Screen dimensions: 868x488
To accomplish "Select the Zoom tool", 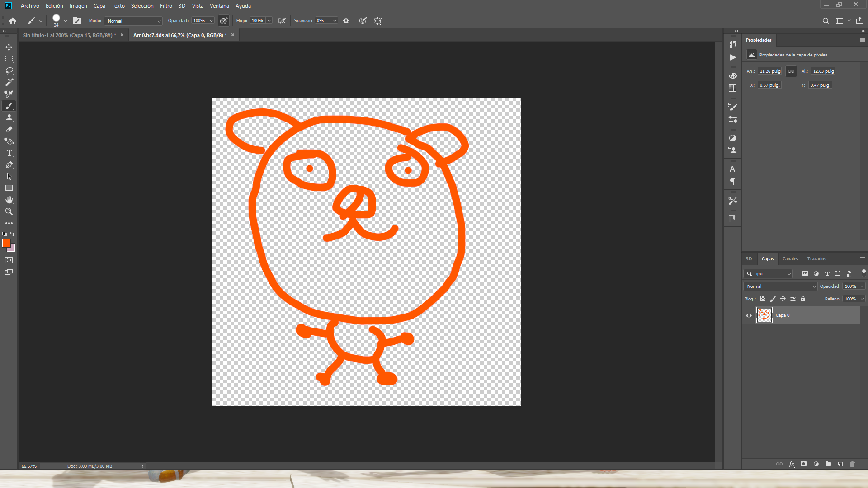I will pyautogui.click(x=9, y=211).
